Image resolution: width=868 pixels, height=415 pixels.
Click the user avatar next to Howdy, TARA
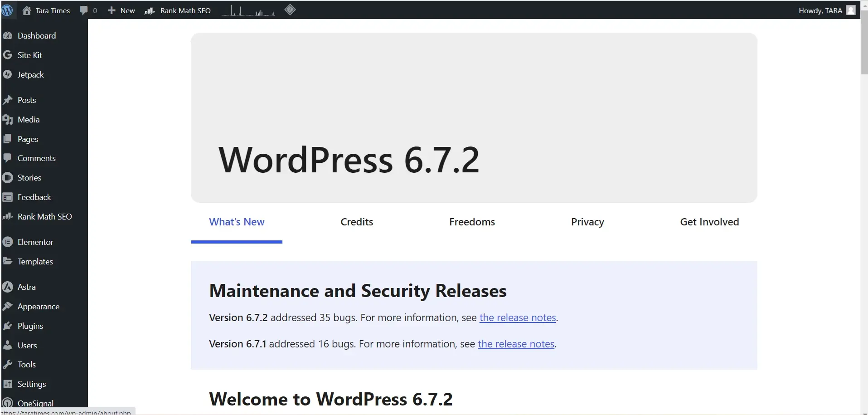tap(851, 10)
